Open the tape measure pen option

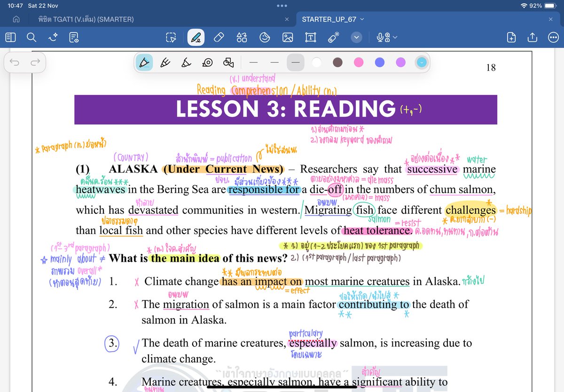207,63
